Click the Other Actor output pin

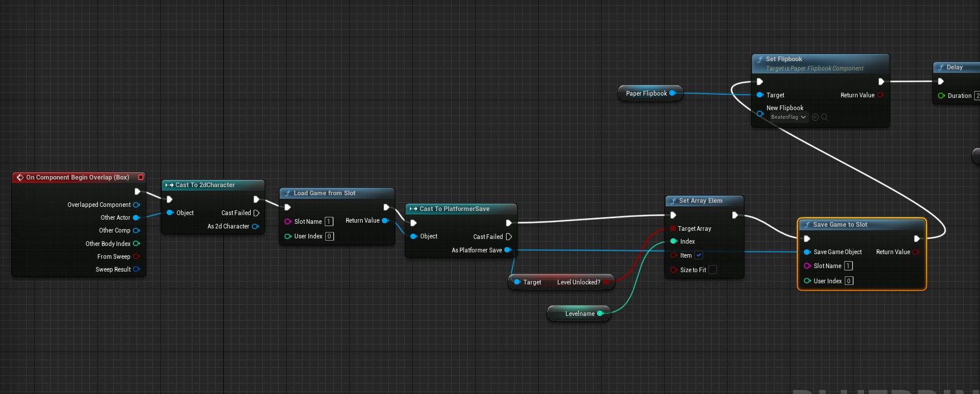(136, 218)
